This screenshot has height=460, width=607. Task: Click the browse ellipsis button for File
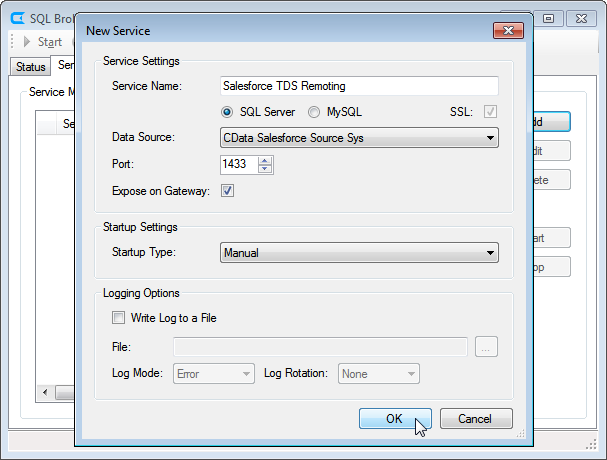tap(486, 347)
